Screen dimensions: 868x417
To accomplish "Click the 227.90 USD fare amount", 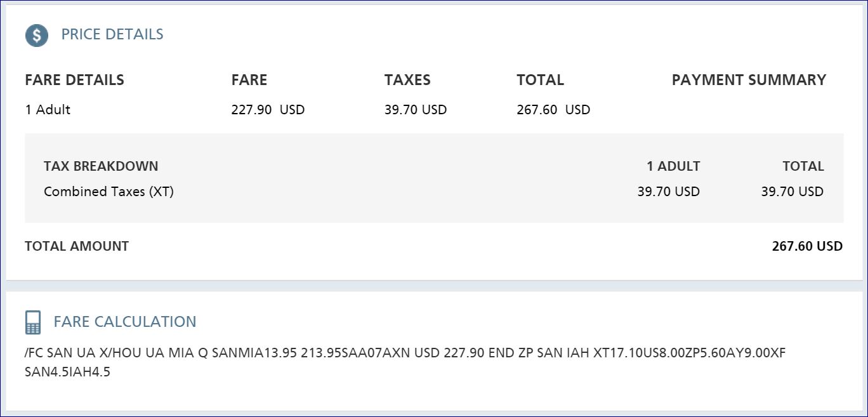I will tap(268, 110).
